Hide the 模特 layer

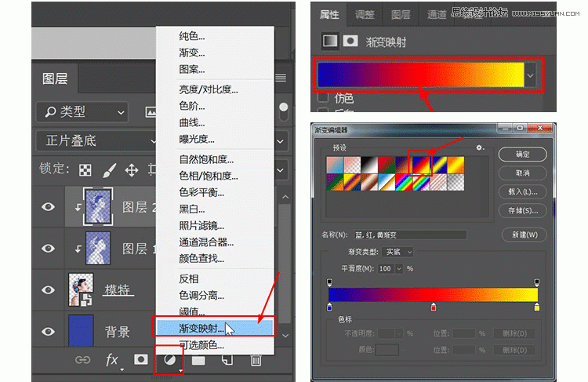[x=49, y=290]
